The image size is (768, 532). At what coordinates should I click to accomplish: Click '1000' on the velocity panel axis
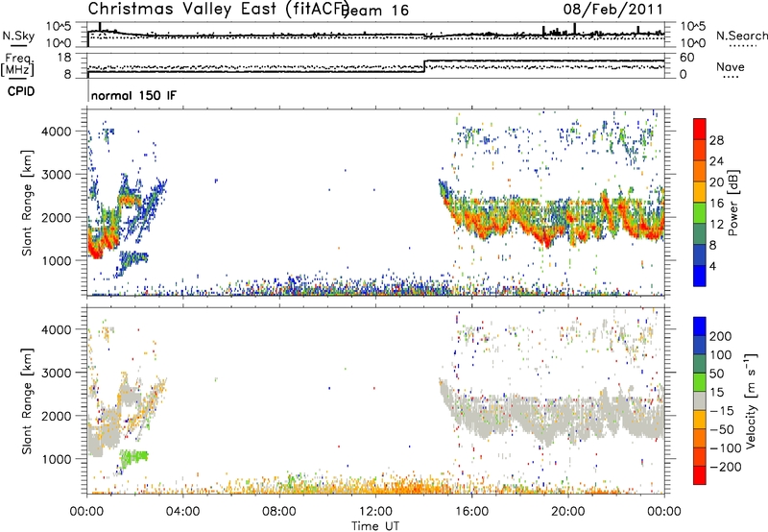pos(57,459)
